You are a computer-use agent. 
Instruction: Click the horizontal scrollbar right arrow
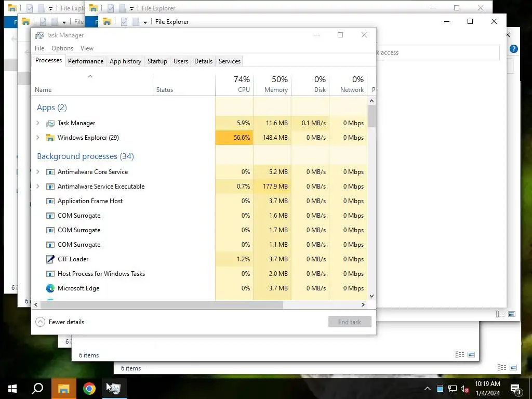tap(363, 304)
